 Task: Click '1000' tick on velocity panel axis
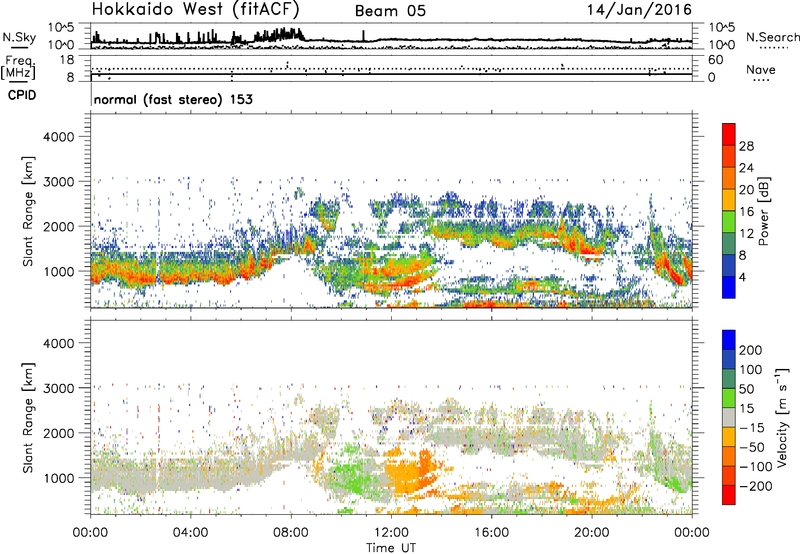click(x=59, y=478)
